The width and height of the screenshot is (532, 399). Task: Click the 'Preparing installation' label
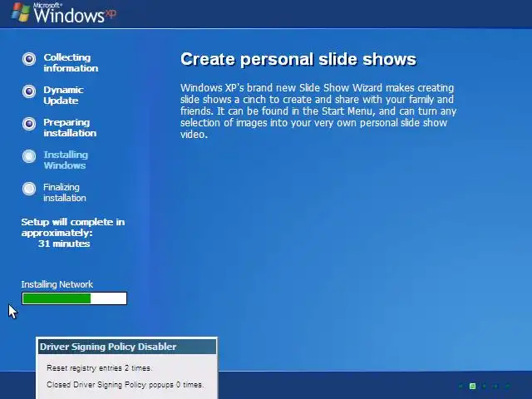(70, 127)
